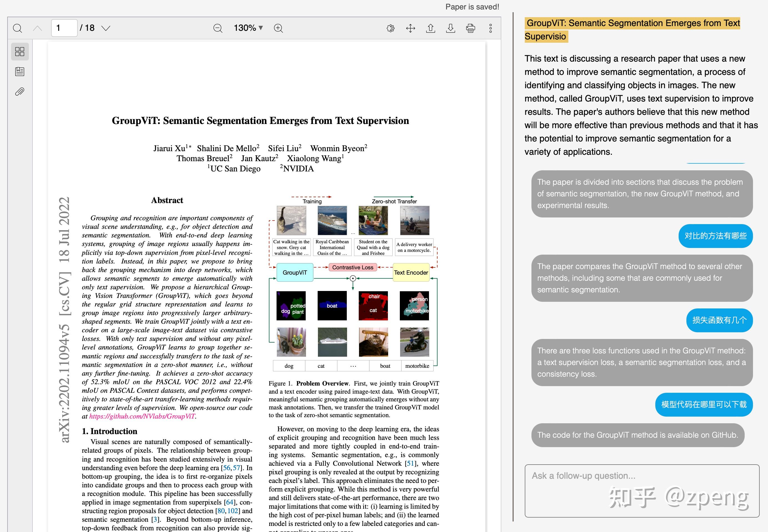Switch the viewer theme icon
This screenshot has width=768, height=532.
tap(391, 28)
